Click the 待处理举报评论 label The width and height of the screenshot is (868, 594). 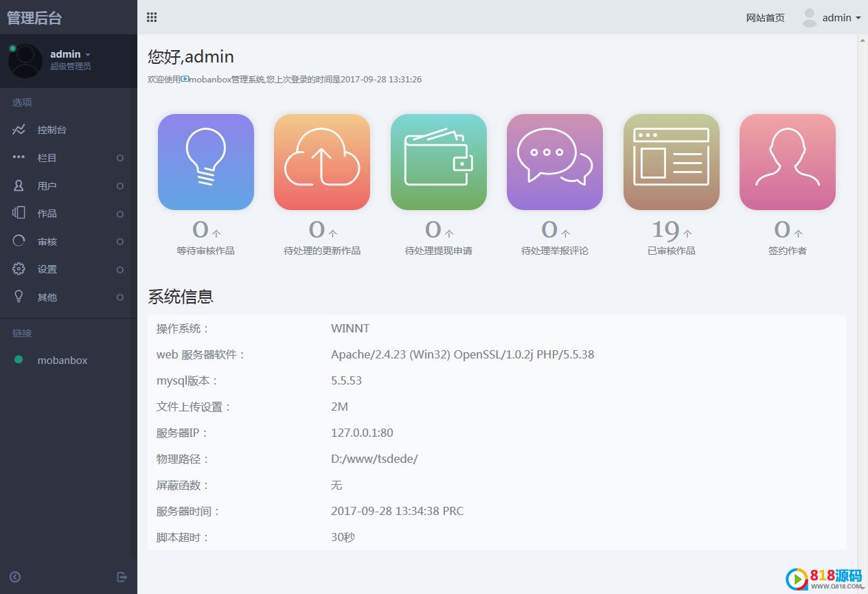[555, 251]
